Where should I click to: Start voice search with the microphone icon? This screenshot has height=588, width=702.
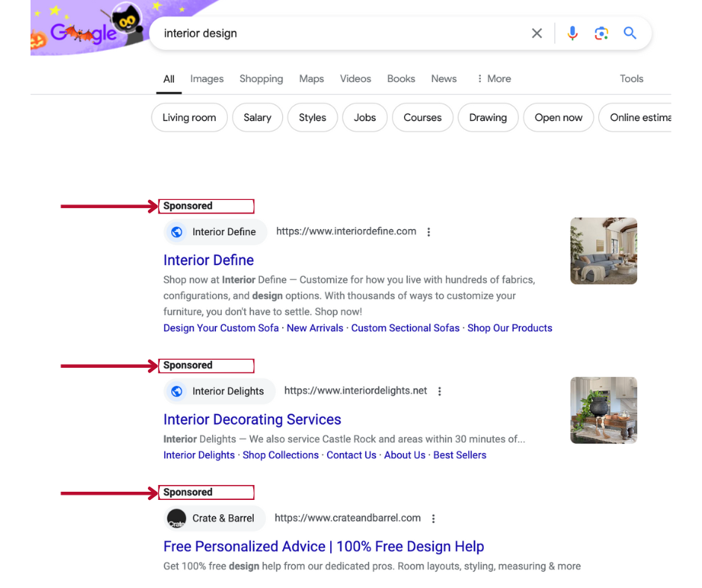tap(572, 33)
